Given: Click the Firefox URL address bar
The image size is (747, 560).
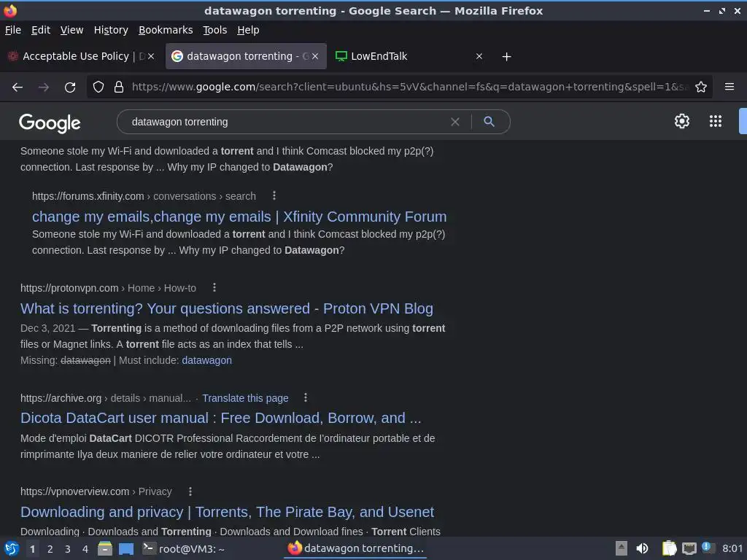Looking at the screenshot, I should coord(410,87).
